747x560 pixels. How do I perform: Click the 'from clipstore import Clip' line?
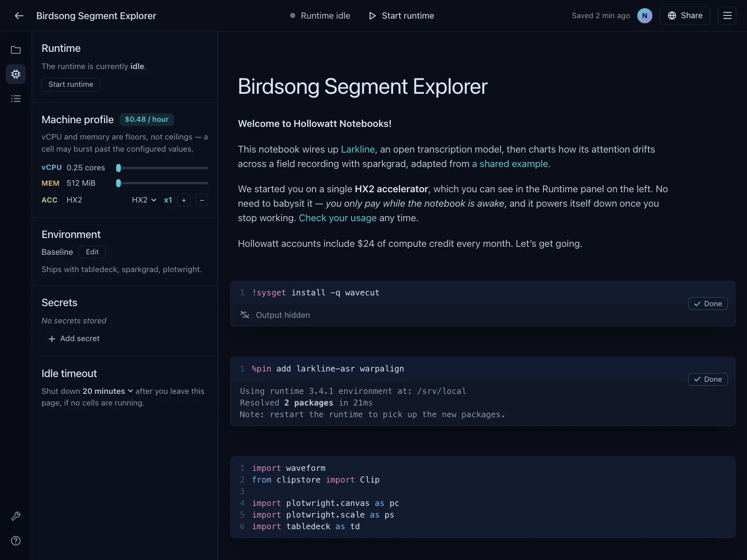[316, 480]
